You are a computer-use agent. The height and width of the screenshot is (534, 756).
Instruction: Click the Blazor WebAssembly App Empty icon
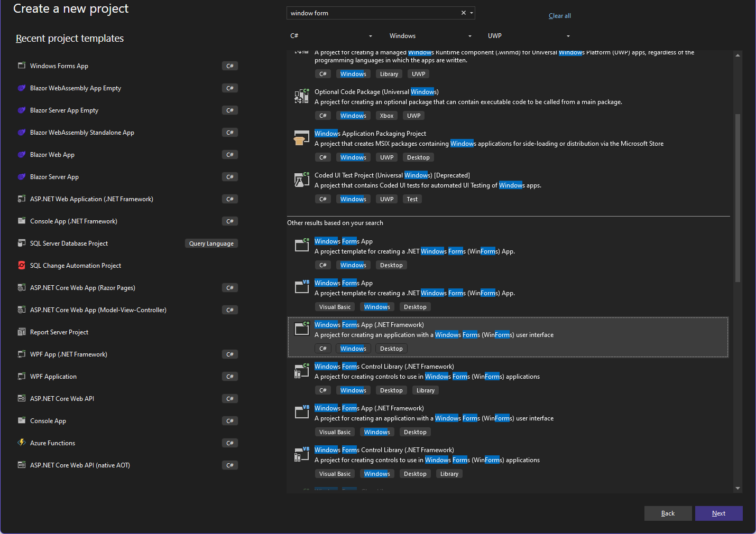(x=22, y=88)
